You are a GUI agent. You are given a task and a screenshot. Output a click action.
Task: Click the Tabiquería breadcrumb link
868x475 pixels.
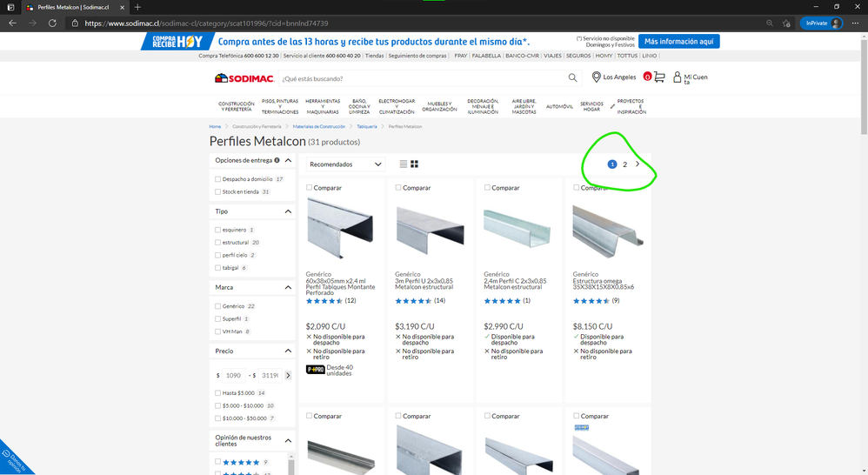pos(367,126)
